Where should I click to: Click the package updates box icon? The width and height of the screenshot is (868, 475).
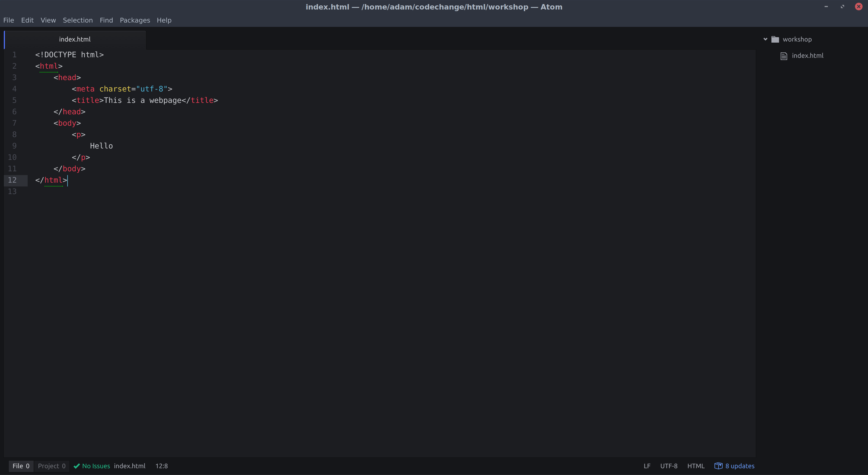[718, 465]
